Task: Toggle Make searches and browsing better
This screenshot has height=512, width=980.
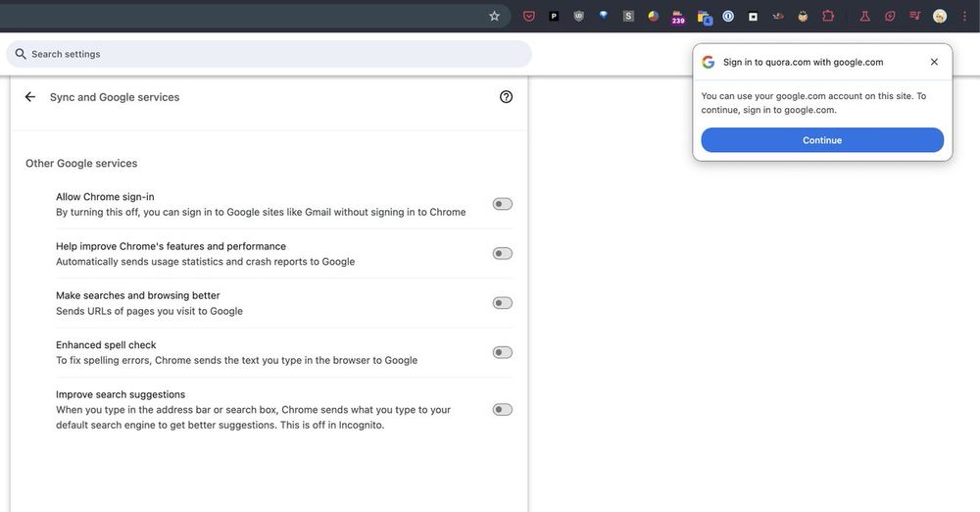Action: point(503,303)
